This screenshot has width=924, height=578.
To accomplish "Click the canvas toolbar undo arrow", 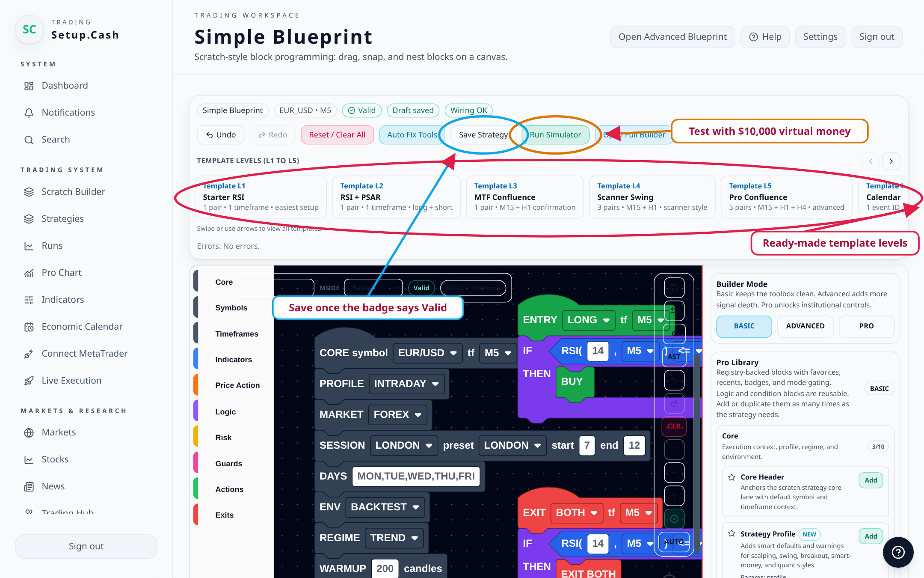I will pos(674,380).
